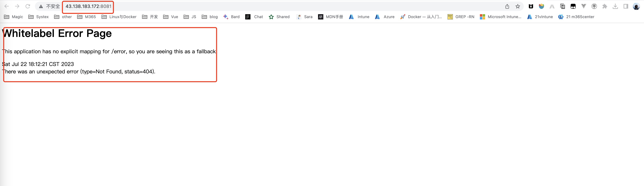The image size is (644, 186).
Task: Click the browser back arrow
Action: coord(7,6)
